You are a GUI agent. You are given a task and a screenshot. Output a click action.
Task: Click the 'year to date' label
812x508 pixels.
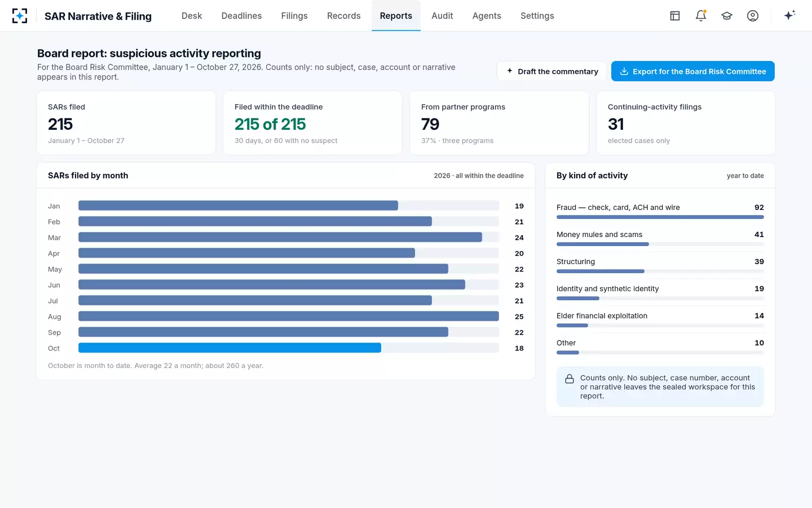click(x=745, y=176)
